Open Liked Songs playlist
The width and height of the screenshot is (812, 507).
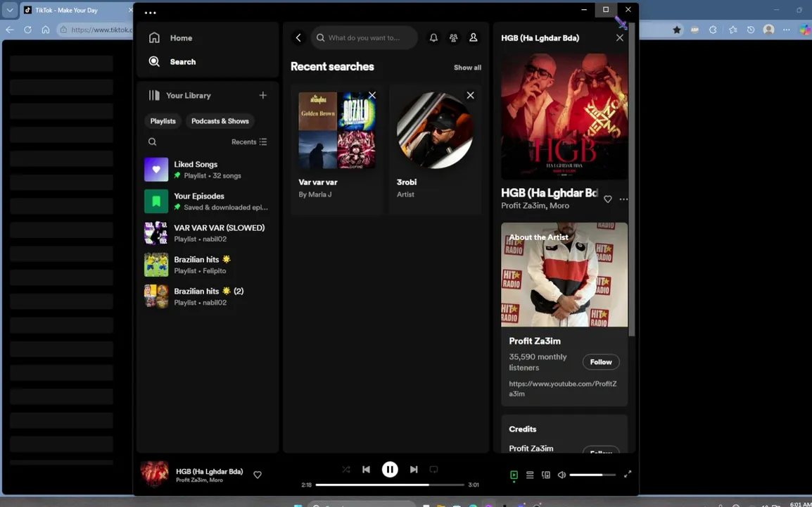pos(207,170)
